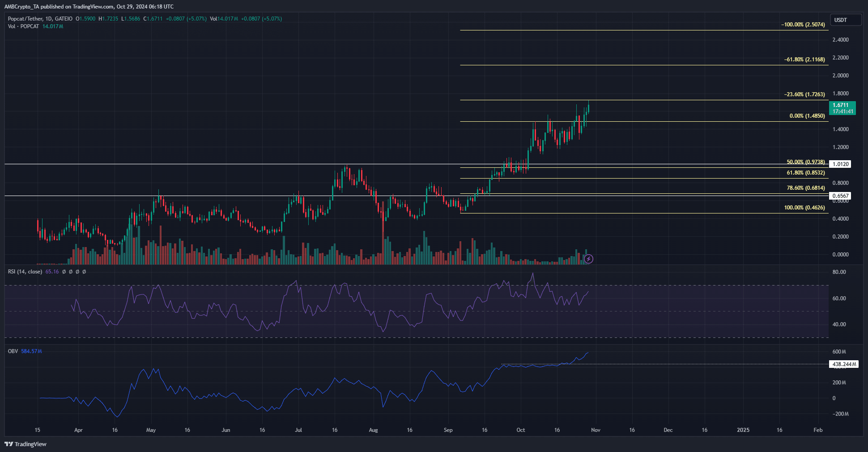The height and width of the screenshot is (452, 868).
Task: Click the Vol · POPCAT indicator legend
Action: tap(23, 26)
